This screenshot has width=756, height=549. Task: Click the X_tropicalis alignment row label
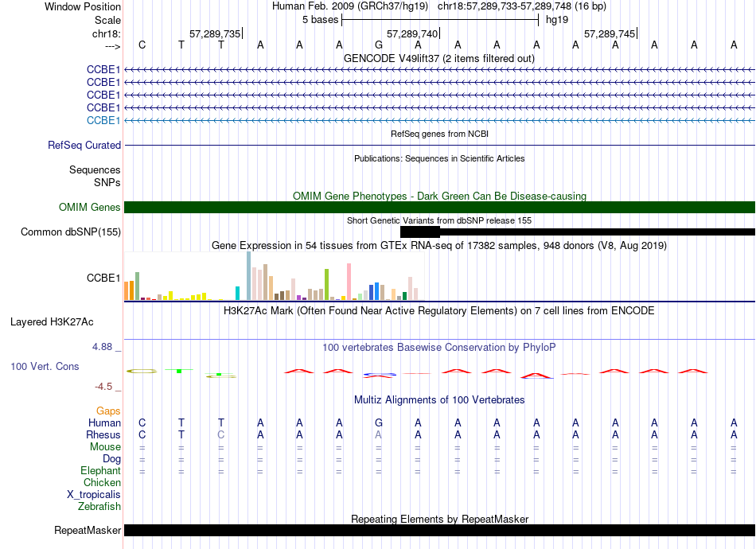point(94,495)
